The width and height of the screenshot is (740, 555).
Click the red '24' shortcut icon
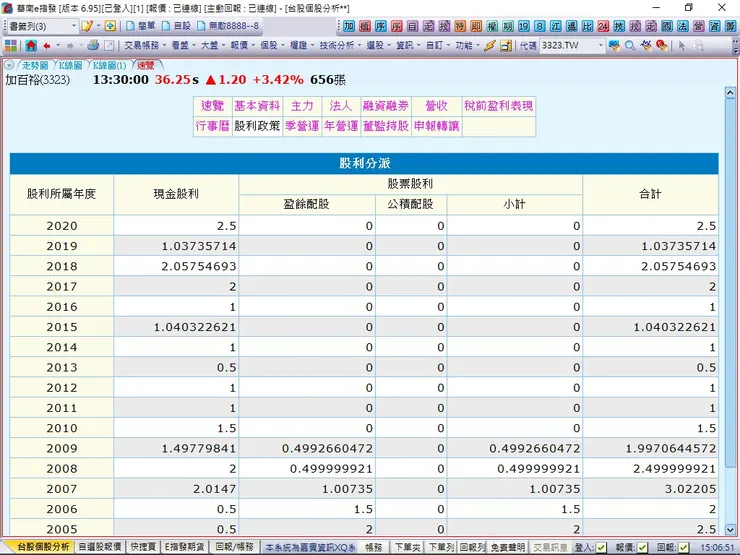[x=603, y=26]
